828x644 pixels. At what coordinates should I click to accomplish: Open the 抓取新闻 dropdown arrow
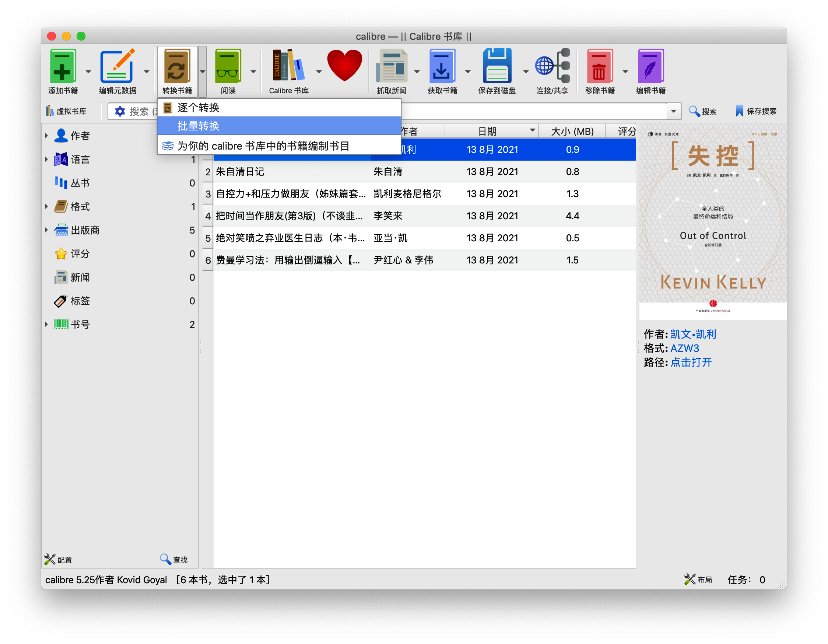point(417,71)
